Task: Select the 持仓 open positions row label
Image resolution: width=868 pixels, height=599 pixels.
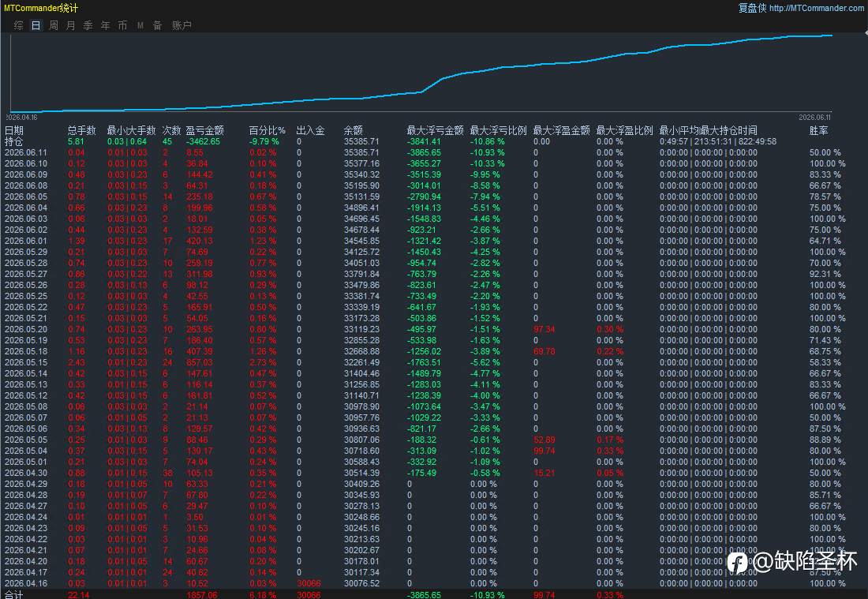Action: (14, 142)
